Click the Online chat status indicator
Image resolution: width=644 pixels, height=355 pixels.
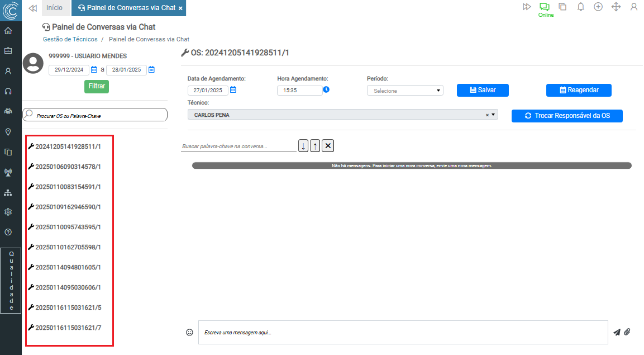point(545,10)
